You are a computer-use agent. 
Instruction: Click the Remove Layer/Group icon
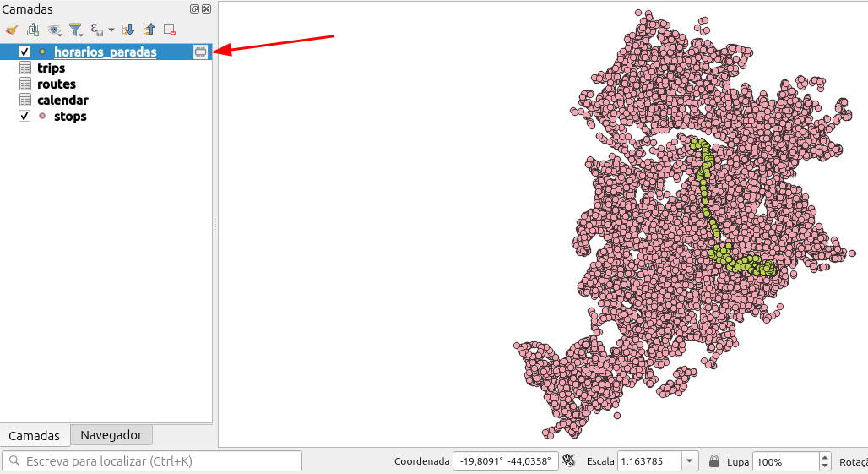(x=170, y=30)
